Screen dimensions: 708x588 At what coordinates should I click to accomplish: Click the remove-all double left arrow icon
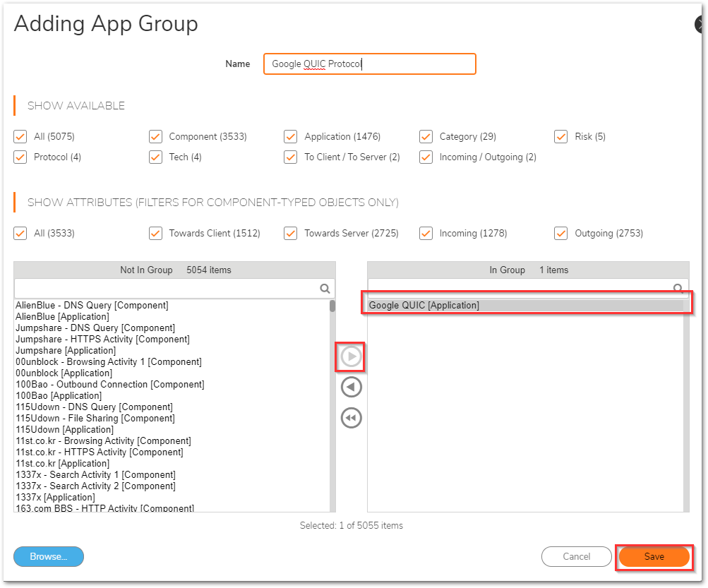point(351,418)
